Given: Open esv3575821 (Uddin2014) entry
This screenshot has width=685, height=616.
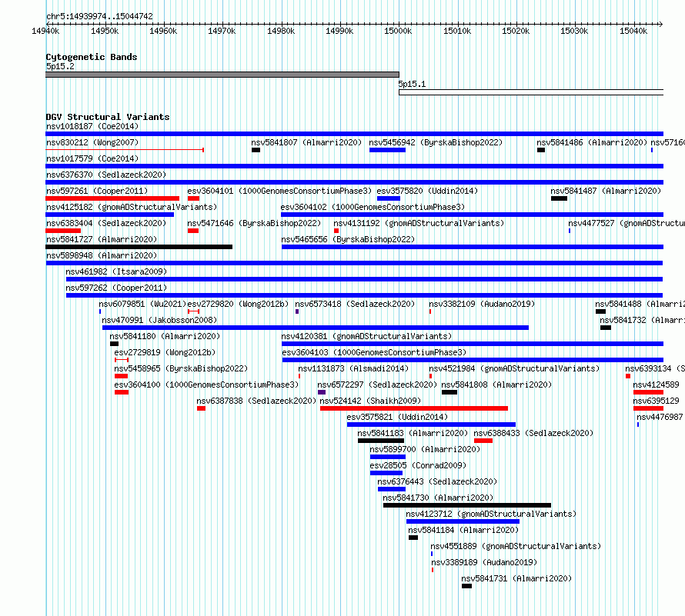Looking at the screenshot, I should (x=397, y=418).
